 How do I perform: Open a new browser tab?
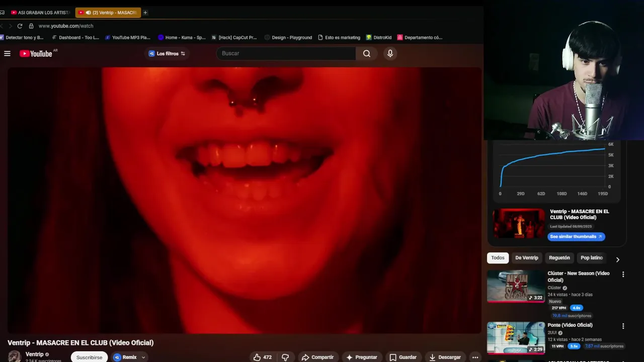[x=145, y=13]
